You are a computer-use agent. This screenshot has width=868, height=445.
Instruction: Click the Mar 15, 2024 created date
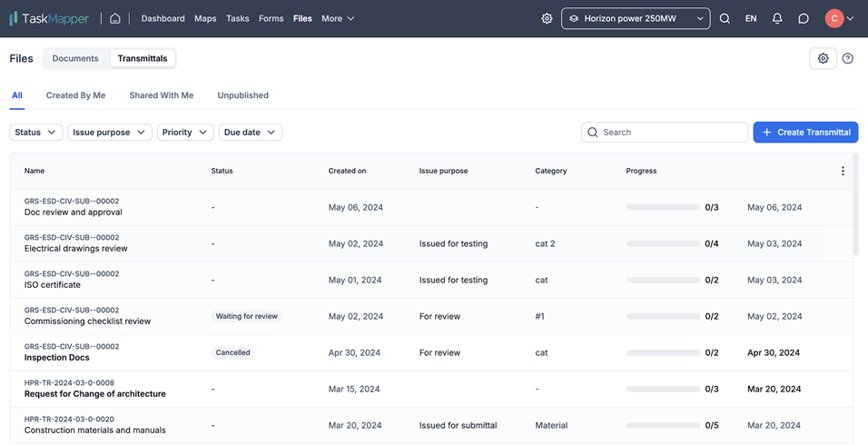pos(354,389)
